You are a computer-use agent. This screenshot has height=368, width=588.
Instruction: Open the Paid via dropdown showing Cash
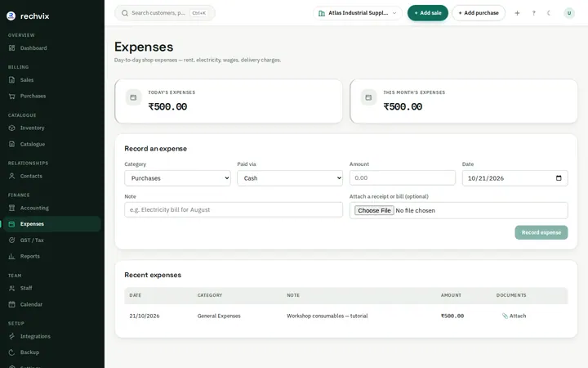290,178
